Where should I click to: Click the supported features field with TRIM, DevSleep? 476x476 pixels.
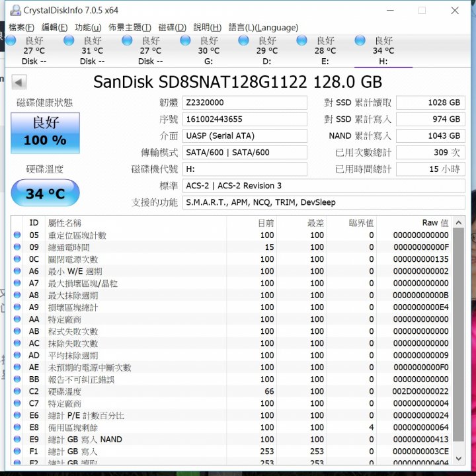click(x=323, y=202)
